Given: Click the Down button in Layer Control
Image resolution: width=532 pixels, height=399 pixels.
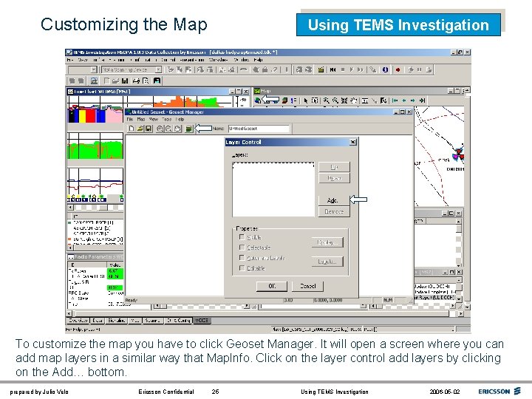Looking at the screenshot, I should [x=334, y=178].
